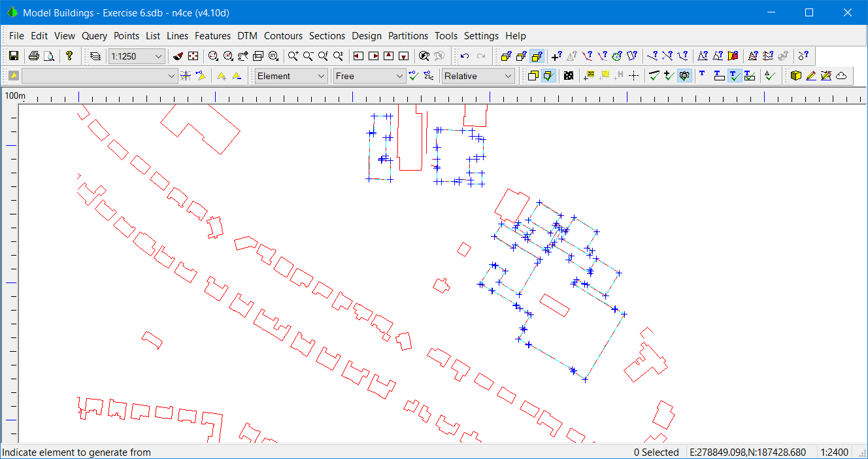Activate the yellow 3D solid view icon
This screenshot has height=459, width=868.
(x=795, y=75)
